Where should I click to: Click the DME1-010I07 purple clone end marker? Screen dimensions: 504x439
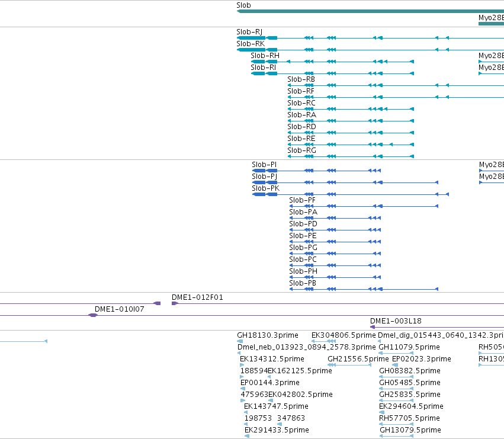coord(93,315)
